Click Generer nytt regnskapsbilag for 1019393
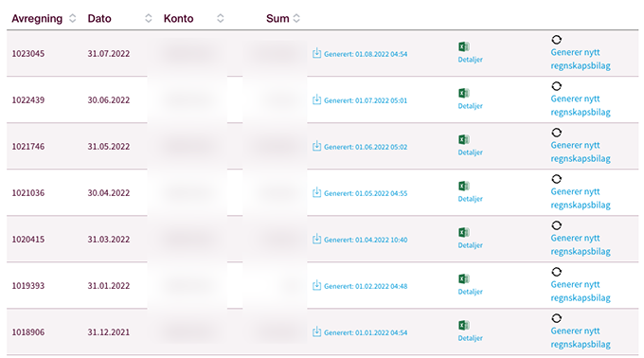 tap(581, 291)
